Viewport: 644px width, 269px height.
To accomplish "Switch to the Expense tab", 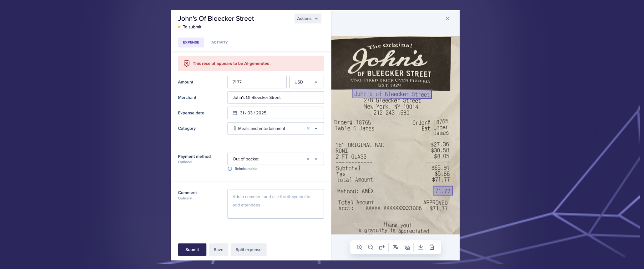I will tap(191, 42).
